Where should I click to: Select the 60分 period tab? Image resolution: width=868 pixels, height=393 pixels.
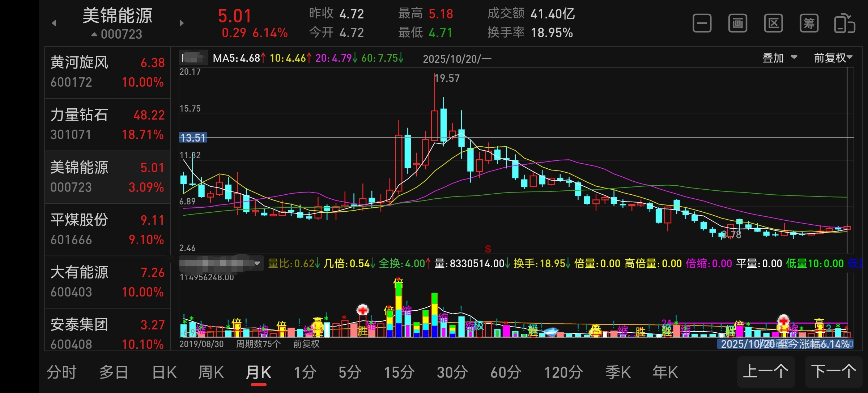pos(506,372)
